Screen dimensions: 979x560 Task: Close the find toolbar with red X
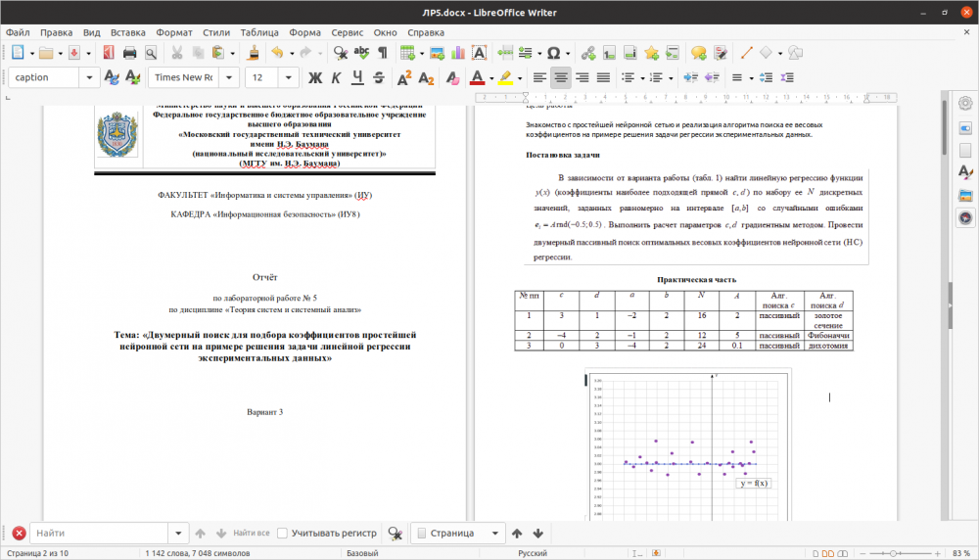[19, 534]
